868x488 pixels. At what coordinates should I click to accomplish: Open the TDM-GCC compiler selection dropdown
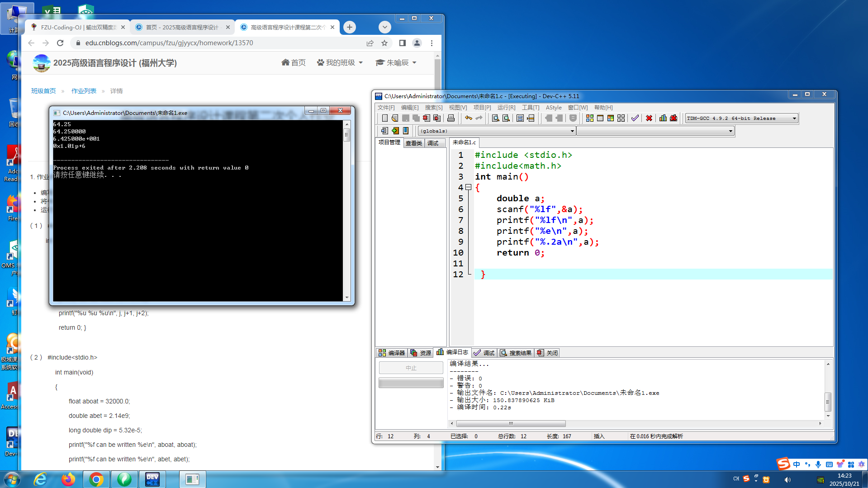794,118
